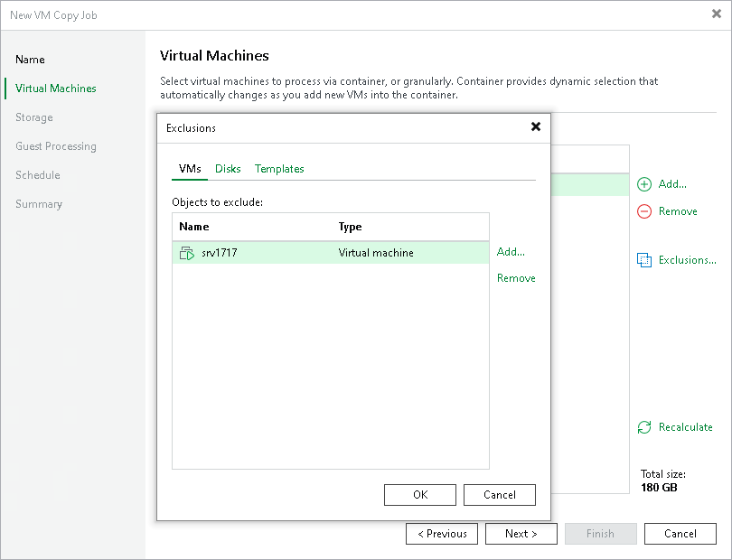The width and height of the screenshot is (732, 560).
Task: Click Add... link in Exclusions dialog
Action: pos(511,252)
